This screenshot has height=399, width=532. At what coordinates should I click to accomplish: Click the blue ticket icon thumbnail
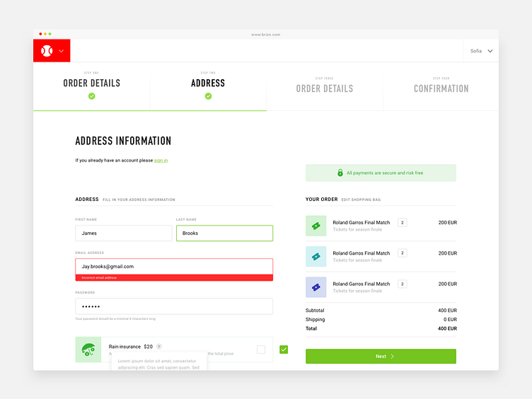(x=316, y=287)
